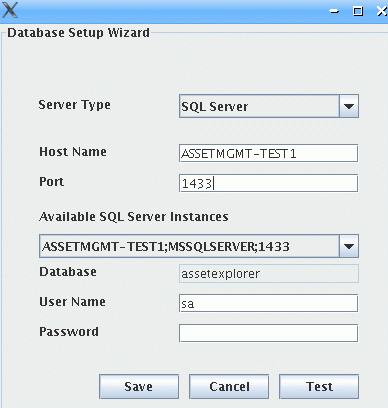Close the wizard window
Image resolution: width=388 pixels, height=408 pixels.
click(382, 11)
